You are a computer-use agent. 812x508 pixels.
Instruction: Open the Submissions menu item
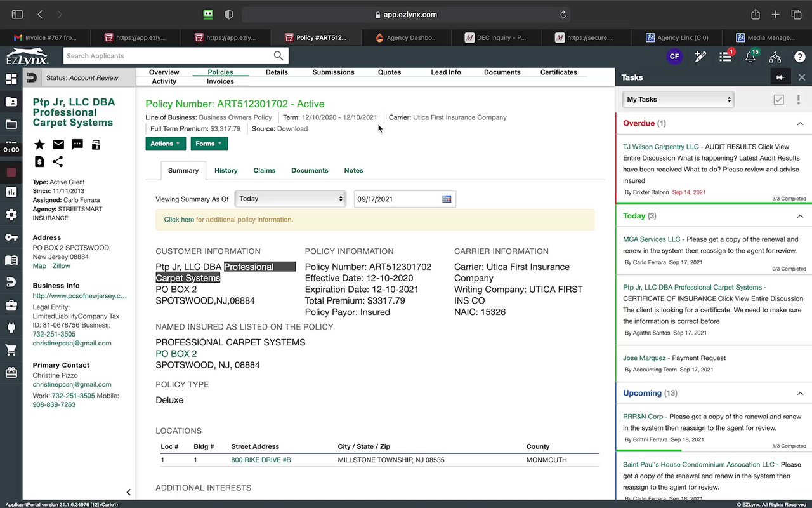click(x=333, y=72)
